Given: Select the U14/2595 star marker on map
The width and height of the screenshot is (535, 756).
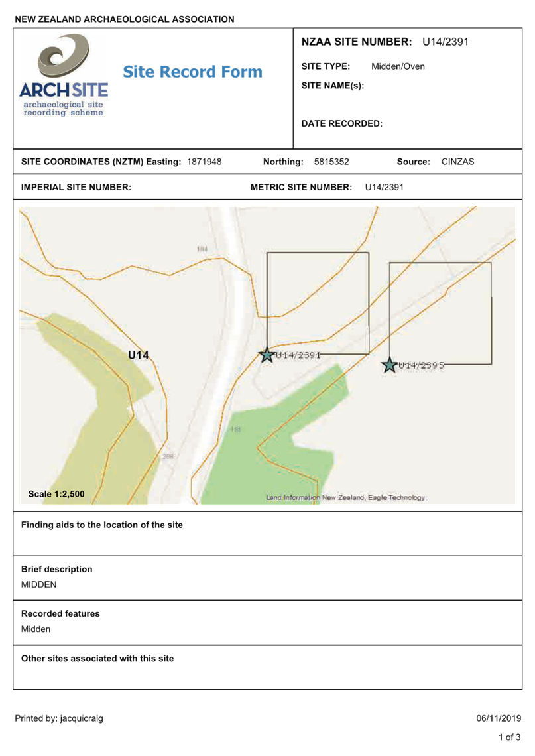Looking at the screenshot, I should [390, 365].
